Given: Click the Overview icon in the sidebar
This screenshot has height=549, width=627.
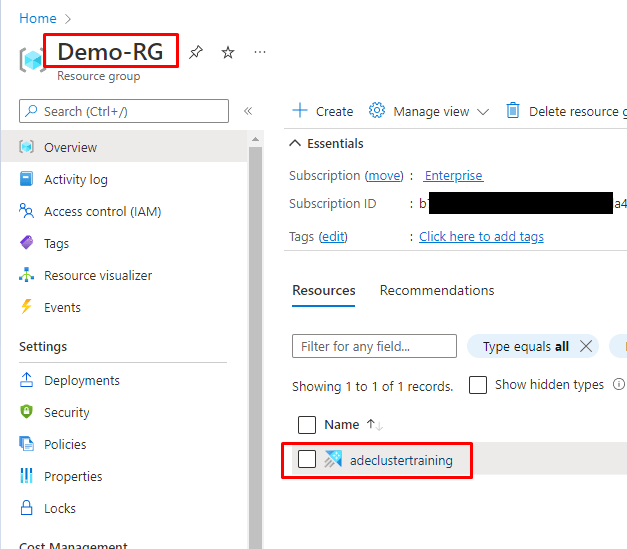Looking at the screenshot, I should click(x=26, y=147).
